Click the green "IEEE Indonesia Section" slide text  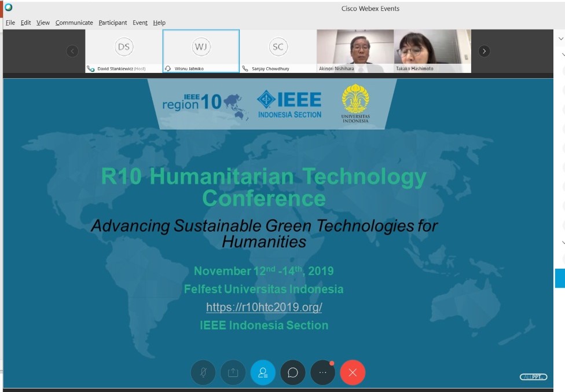pyautogui.click(x=264, y=325)
